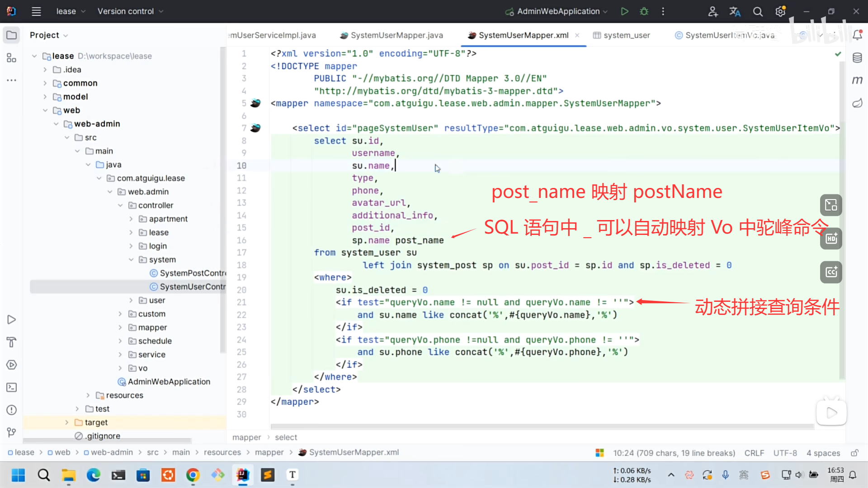Open AdminWebApplication run configuration dropdown
Viewport: 868px width, 488px height.
coord(557,11)
